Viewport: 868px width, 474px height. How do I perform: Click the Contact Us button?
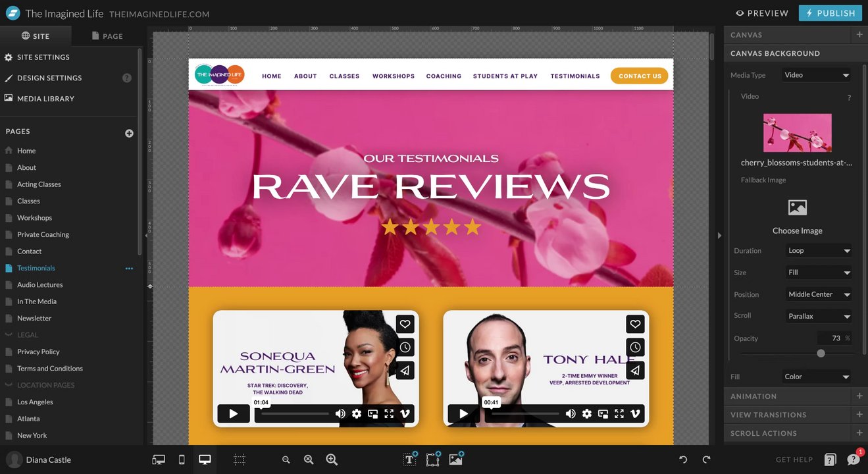[x=640, y=76]
